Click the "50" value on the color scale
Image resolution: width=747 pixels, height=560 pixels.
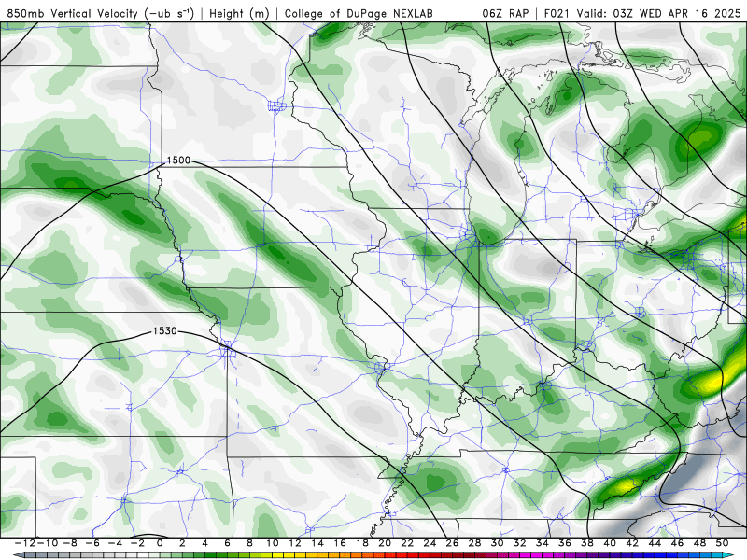point(722,543)
